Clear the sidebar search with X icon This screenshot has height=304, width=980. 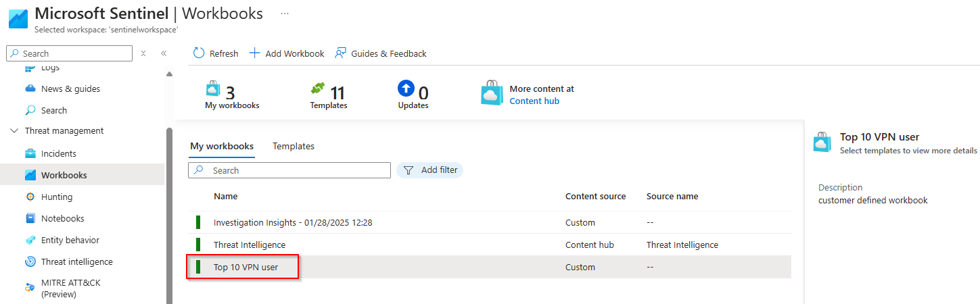point(143,53)
